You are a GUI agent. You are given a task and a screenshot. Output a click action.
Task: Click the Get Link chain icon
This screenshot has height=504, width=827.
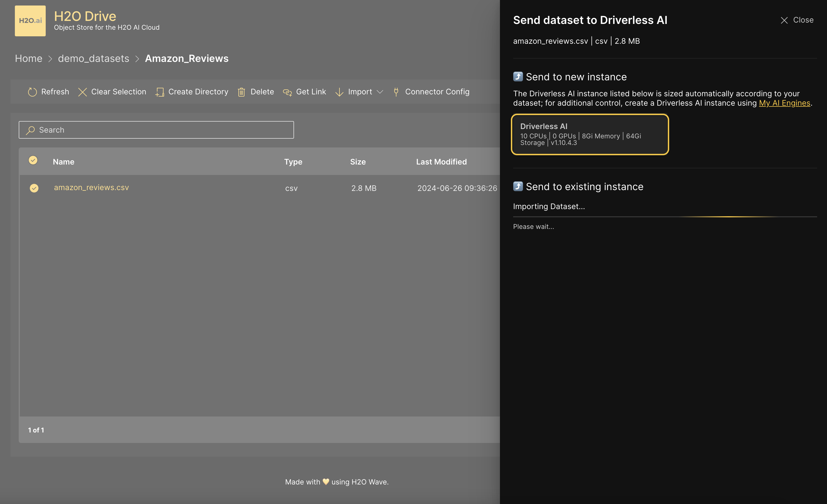pos(287,92)
